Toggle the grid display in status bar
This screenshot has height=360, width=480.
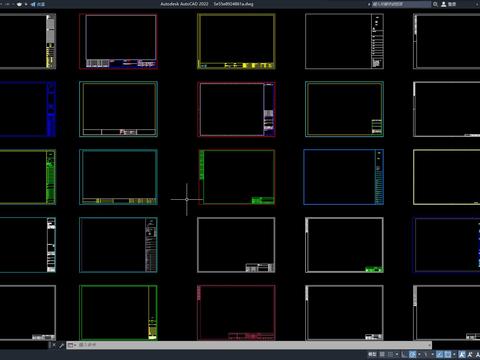(x=382, y=354)
